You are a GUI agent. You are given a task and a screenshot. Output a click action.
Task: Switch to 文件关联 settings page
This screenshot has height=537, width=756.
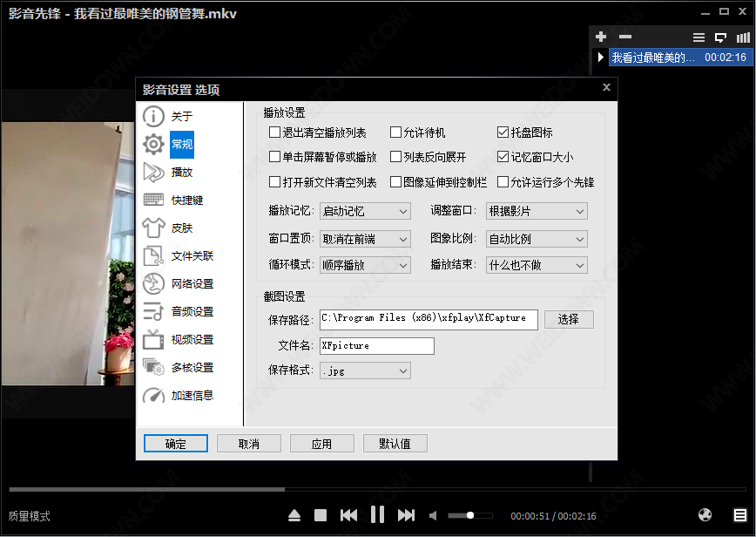tap(192, 256)
